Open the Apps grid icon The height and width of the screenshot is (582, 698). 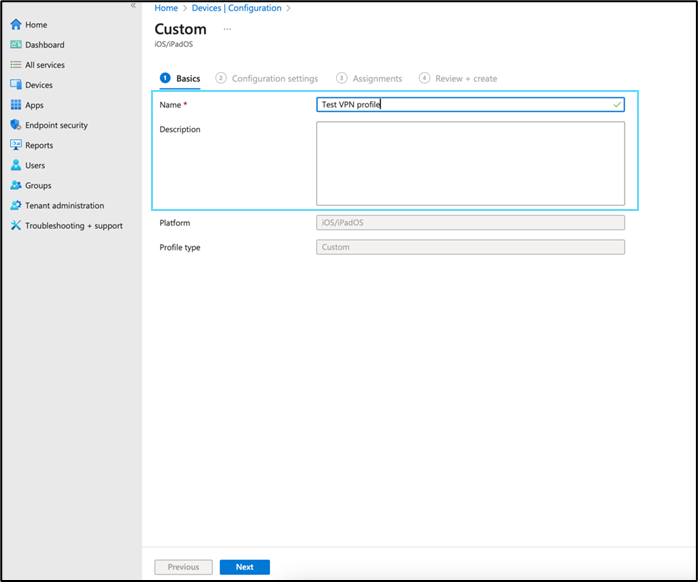tap(16, 105)
